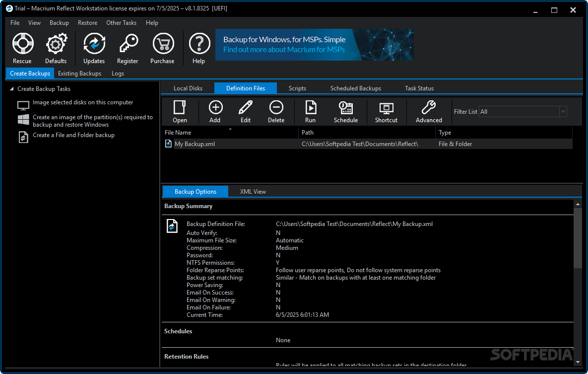Open the File menu

(x=15, y=22)
